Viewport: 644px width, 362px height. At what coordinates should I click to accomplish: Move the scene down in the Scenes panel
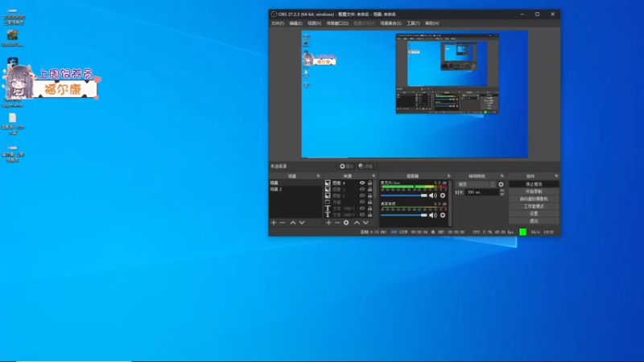click(x=302, y=223)
